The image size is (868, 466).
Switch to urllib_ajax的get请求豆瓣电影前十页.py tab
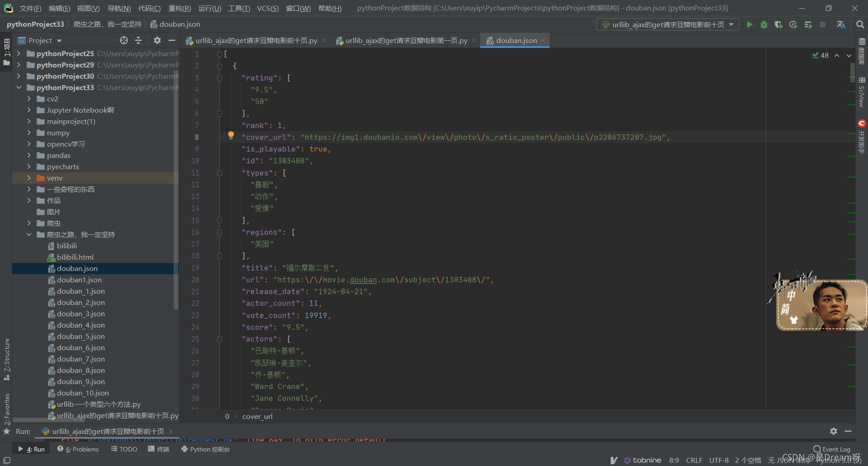256,40
